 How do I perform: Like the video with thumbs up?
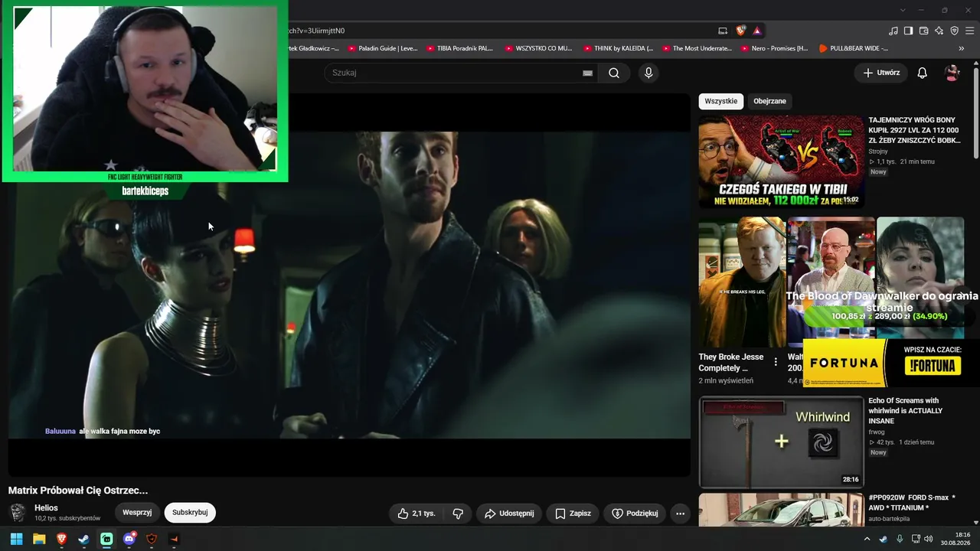click(x=416, y=514)
